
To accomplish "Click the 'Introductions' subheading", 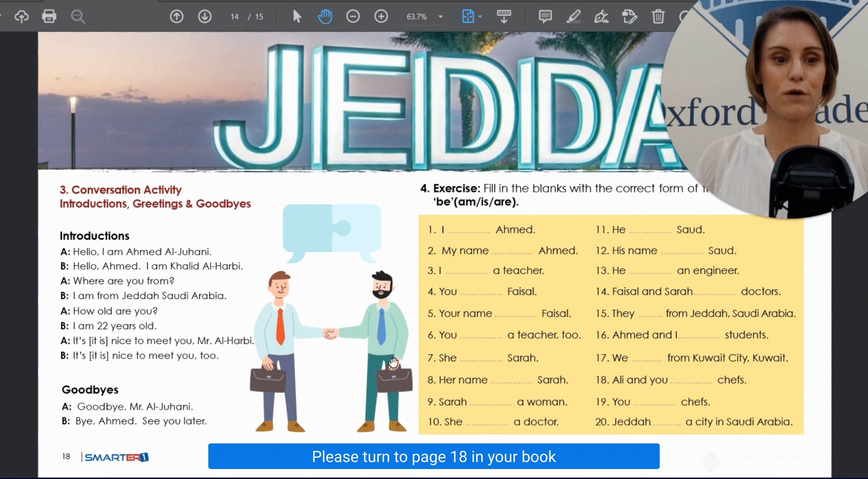I will coord(95,236).
